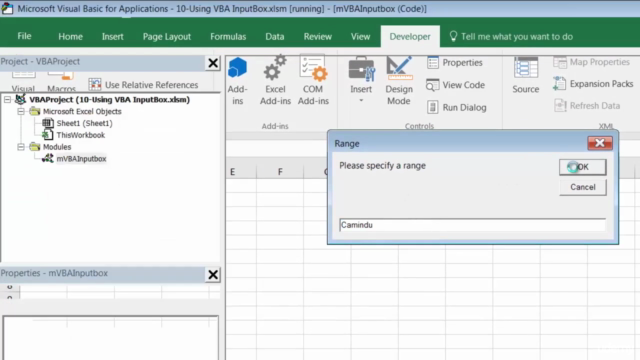Click Map Properties icon
640x360 pixels.
click(560, 62)
